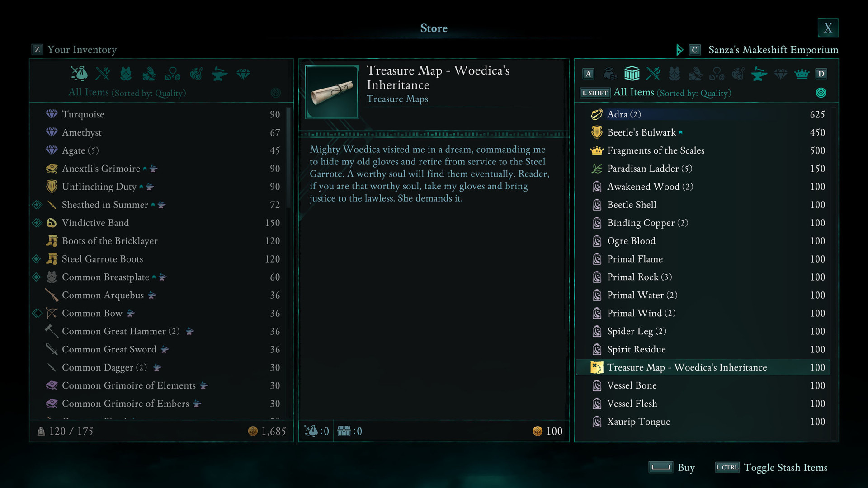
Task: Toggle the store sort button beside Quality
Action: (821, 93)
